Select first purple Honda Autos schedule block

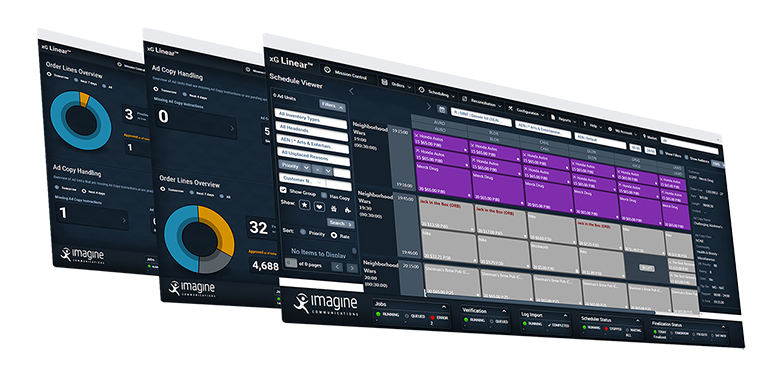pos(440,141)
